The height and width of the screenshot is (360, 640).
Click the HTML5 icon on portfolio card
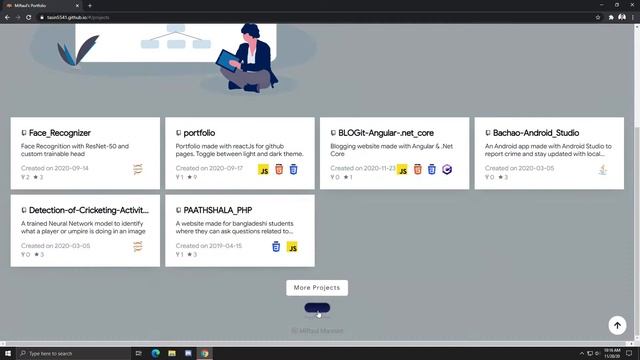pos(279,169)
